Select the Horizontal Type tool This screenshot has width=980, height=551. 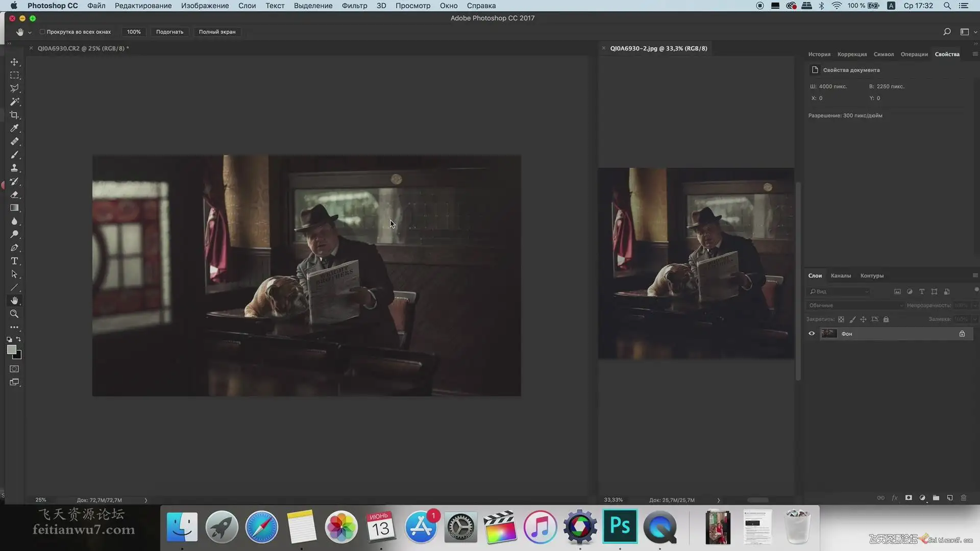[x=14, y=261]
